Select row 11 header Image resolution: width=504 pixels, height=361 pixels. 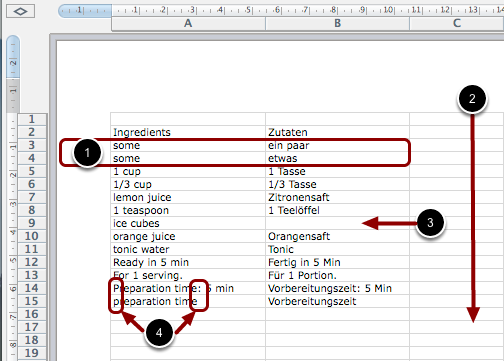(32, 249)
